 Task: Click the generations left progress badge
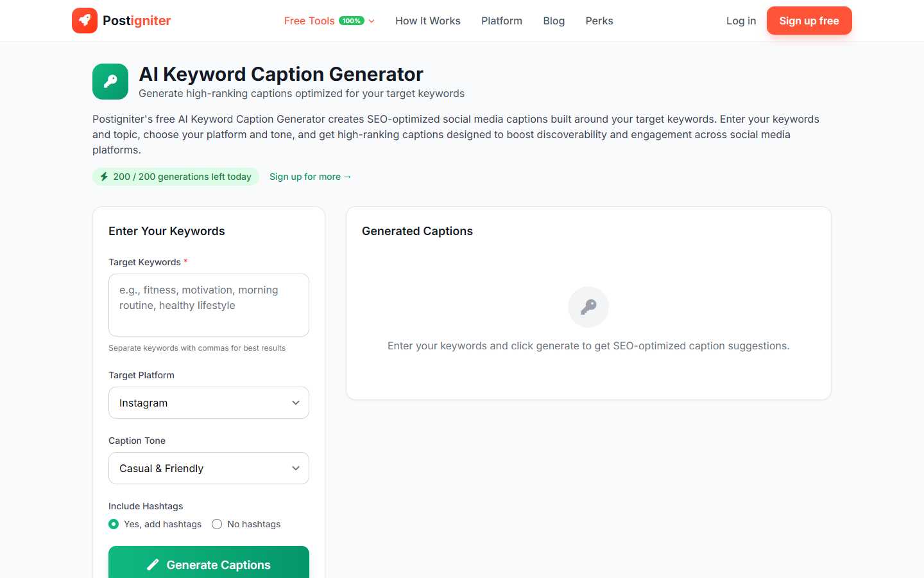pos(175,176)
